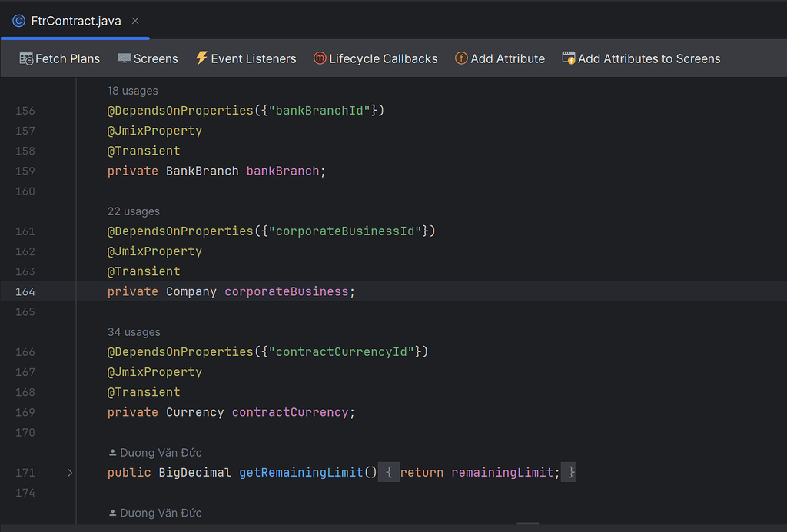Click the Event Listeners lightning icon
This screenshot has width=787, height=532.
click(201, 58)
